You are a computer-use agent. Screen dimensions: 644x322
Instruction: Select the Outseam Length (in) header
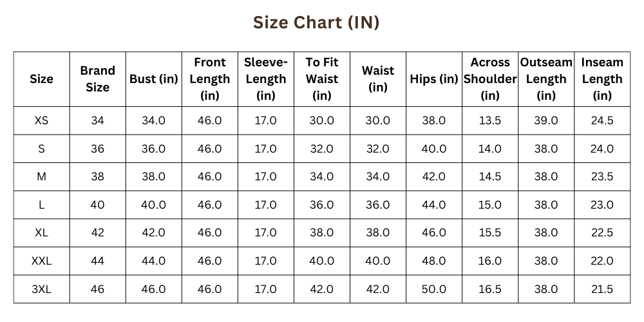[x=545, y=79]
